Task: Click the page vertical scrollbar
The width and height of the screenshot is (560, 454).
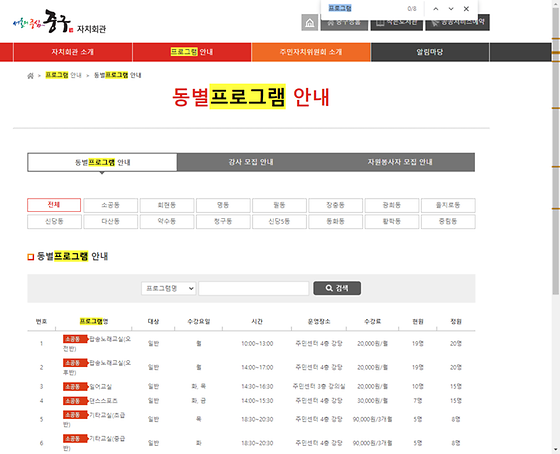Action: [x=556, y=150]
